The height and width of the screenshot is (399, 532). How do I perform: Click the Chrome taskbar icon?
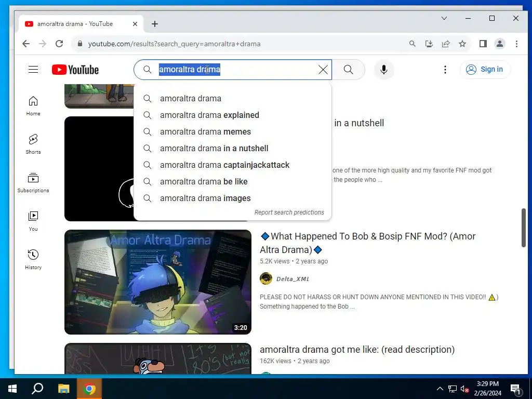coord(89,389)
